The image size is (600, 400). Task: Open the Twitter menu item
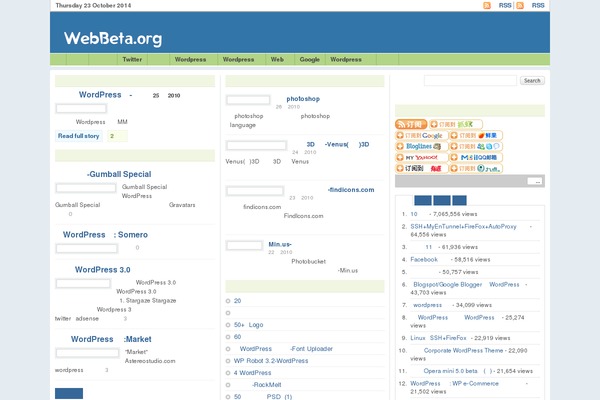(x=132, y=59)
